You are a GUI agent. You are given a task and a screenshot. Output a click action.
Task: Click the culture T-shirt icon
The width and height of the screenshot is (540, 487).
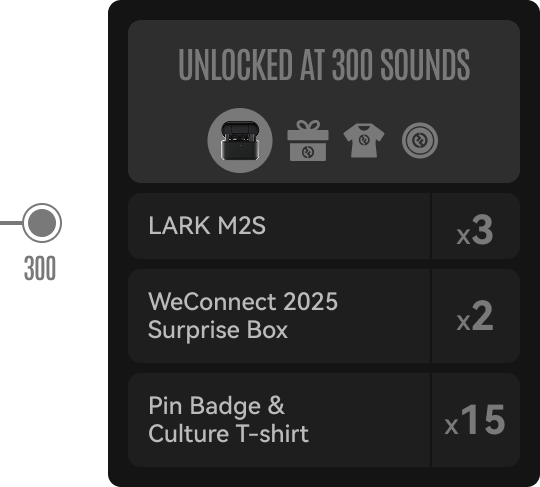pyautogui.click(x=364, y=140)
